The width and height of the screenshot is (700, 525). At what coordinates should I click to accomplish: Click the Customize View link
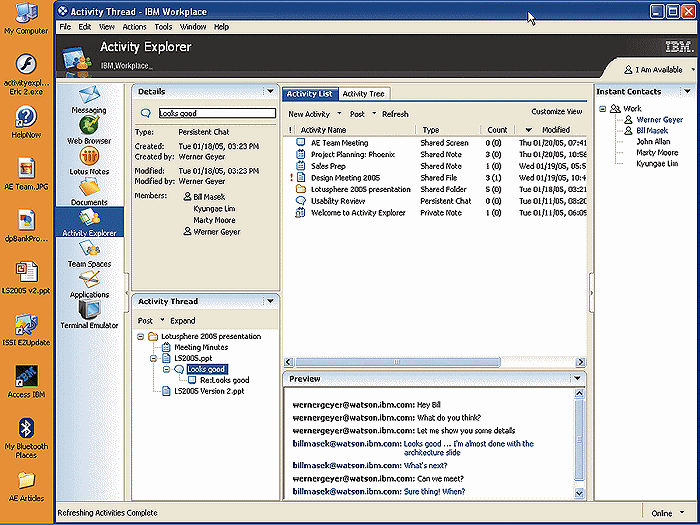pyautogui.click(x=556, y=112)
